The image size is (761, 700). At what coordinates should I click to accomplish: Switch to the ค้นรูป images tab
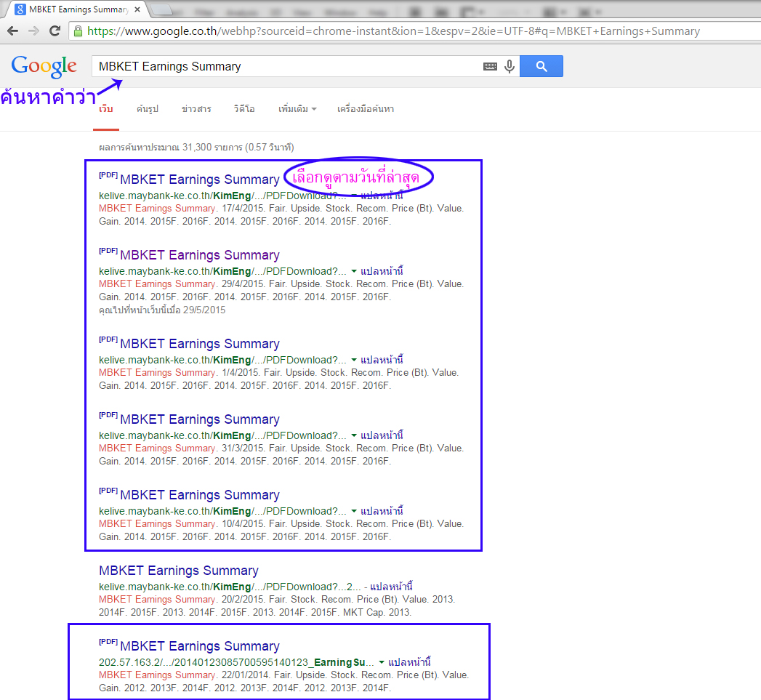pos(147,109)
